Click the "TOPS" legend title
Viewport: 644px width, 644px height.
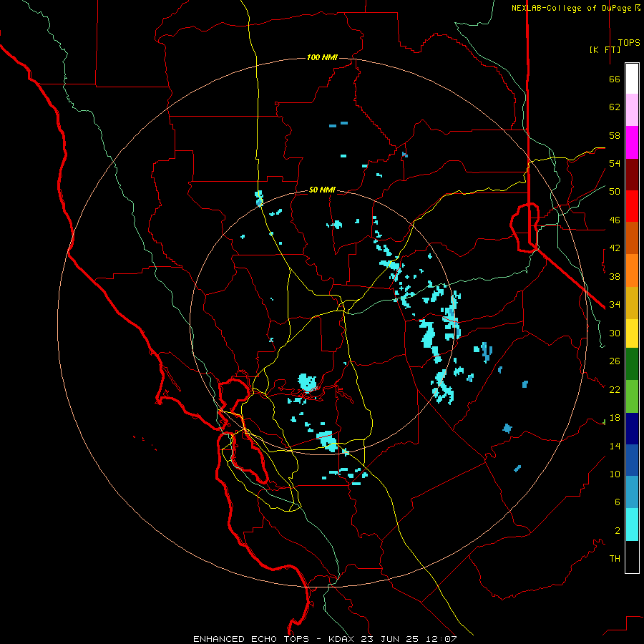(x=629, y=43)
